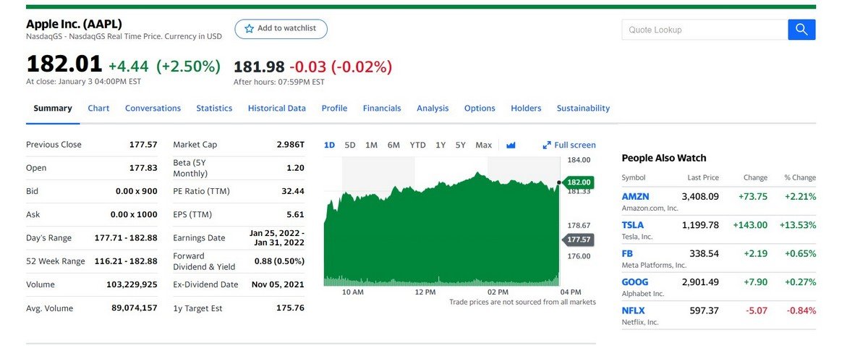The width and height of the screenshot is (868, 346).
Task: Open the TSLA ticker link
Action: click(633, 225)
